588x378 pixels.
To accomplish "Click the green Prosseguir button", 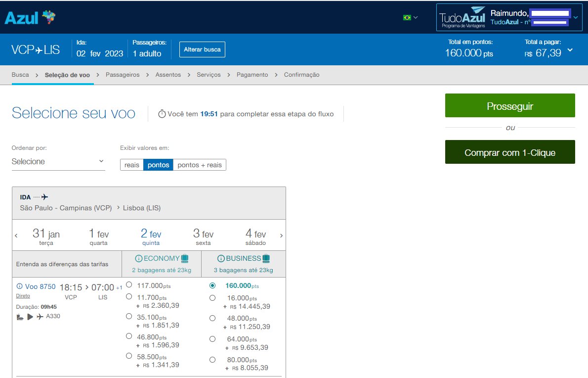I will (x=510, y=105).
